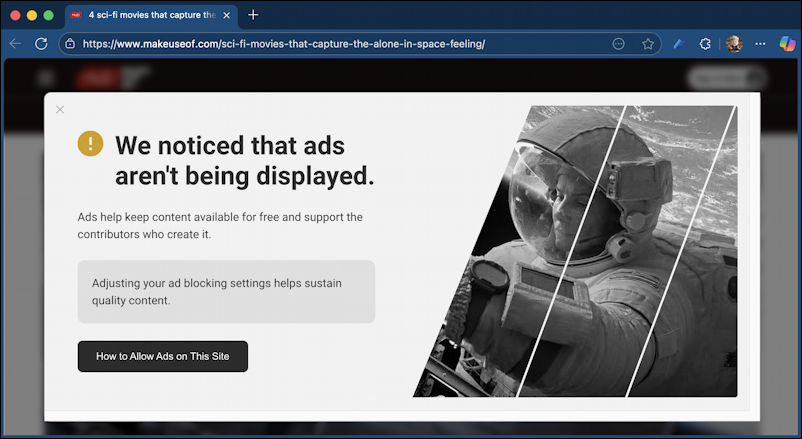Click the red macOS close window button
Viewport: 802px width, 439px height.
pyautogui.click(x=15, y=15)
